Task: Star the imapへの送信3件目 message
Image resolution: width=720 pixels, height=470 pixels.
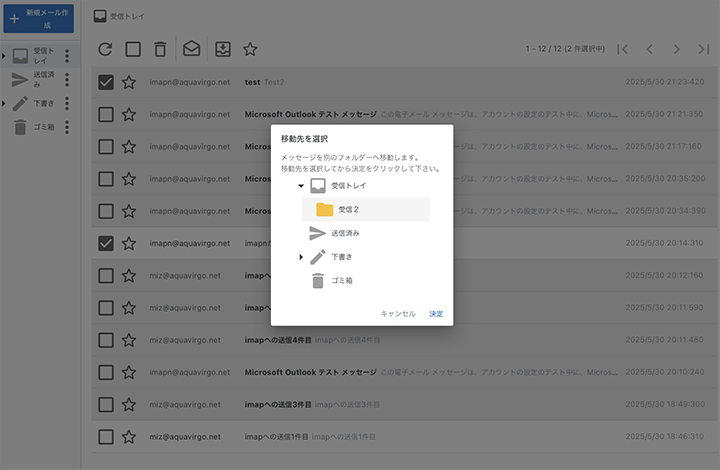Action: (129, 405)
